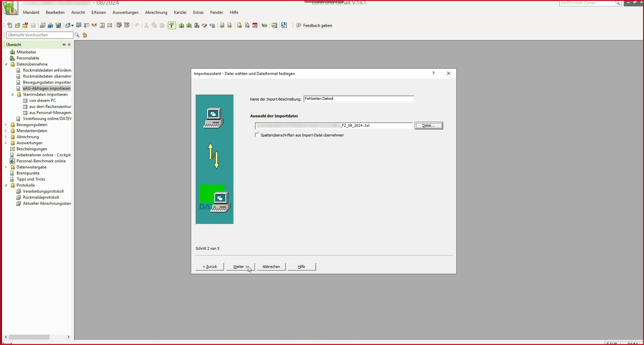Viewport: 644px width, 345px height.
Task: Click the magnifier icon beside overview search
Action: (x=77, y=35)
